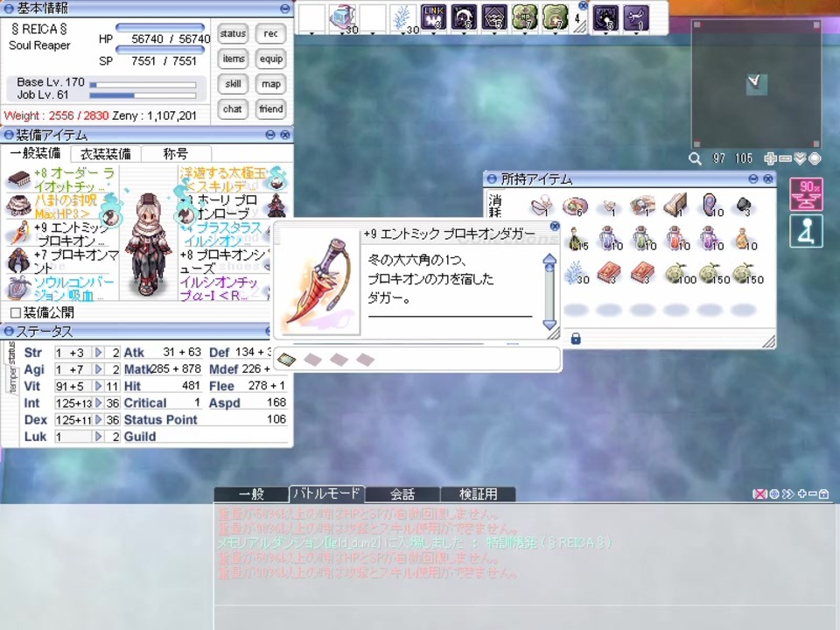Viewport: 840px width, 630px height.
Task: Minimize the 所持アイテム inventory window
Action: coord(753,178)
